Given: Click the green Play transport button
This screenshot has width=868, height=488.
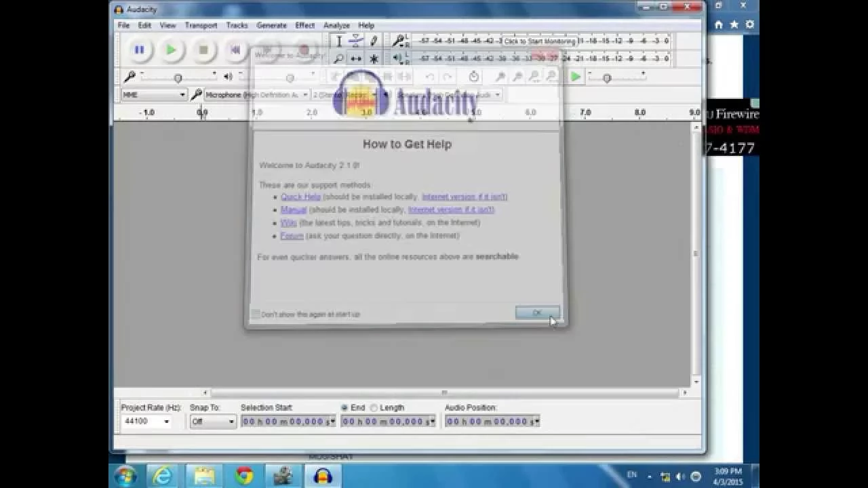Looking at the screenshot, I should [x=172, y=50].
